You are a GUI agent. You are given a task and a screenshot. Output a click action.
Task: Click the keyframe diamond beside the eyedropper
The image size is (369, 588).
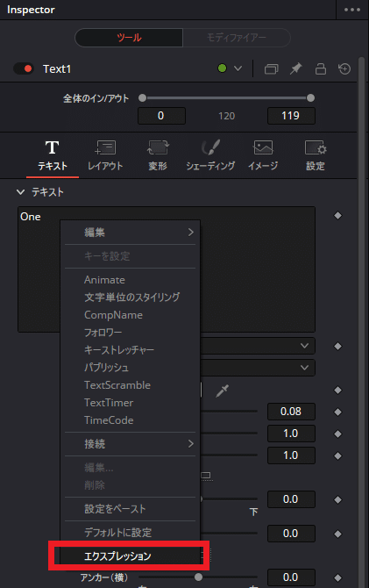[x=338, y=391]
